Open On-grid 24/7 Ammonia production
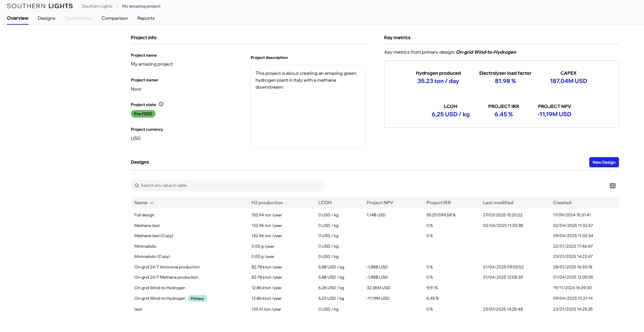The width and height of the screenshot is (644, 332). pyautogui.click(x=375, y=267)
